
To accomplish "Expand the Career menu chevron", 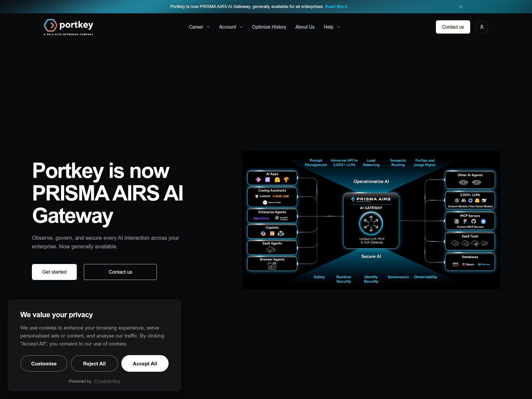I will tap(208, 27).
